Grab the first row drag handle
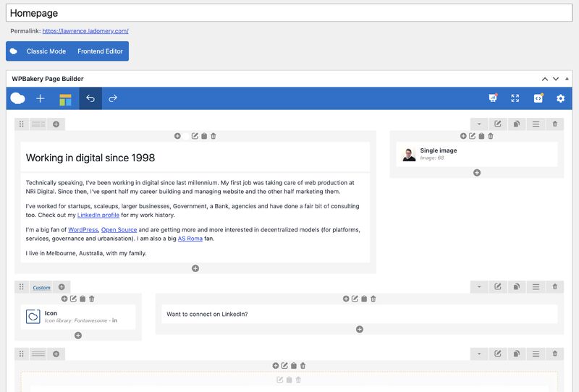Image resolution: width=579 pixels, height=392 pixels. 22,124
